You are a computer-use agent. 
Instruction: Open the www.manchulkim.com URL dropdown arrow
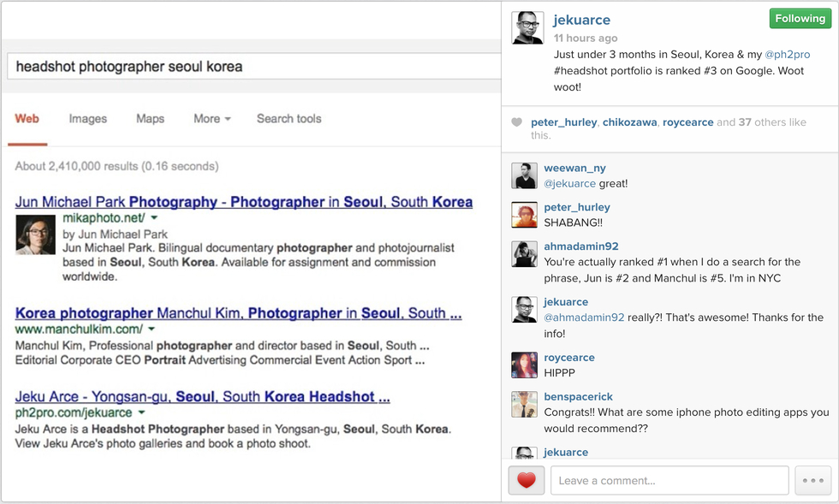click(152, 329)
